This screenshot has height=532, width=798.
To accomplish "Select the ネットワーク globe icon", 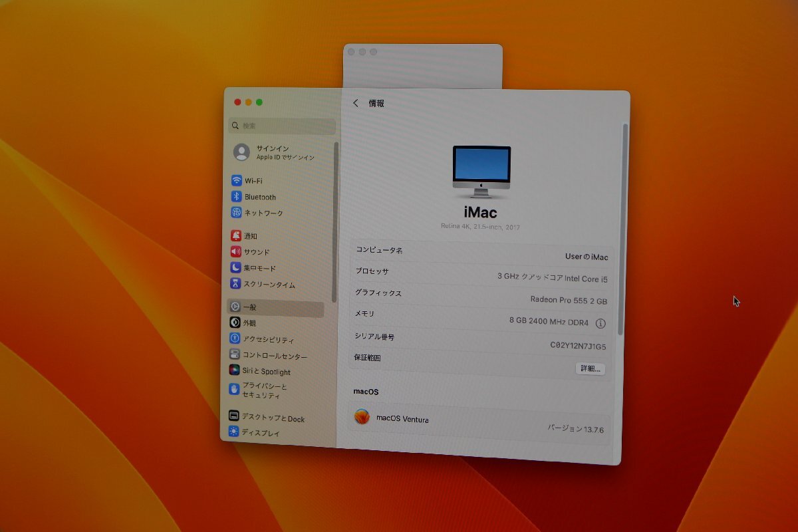I will pos(236,213).
